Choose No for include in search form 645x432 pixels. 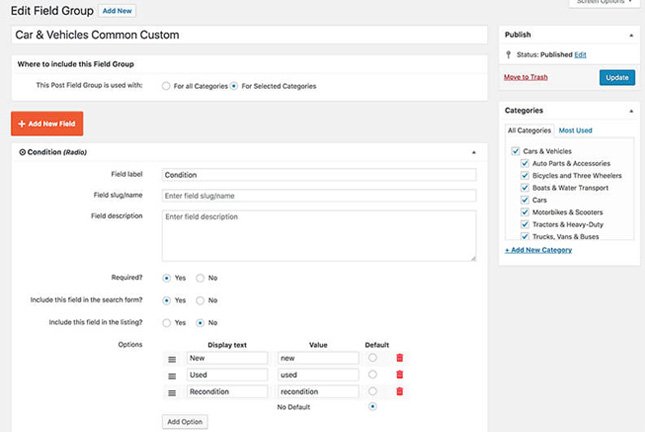coord(200,300)
